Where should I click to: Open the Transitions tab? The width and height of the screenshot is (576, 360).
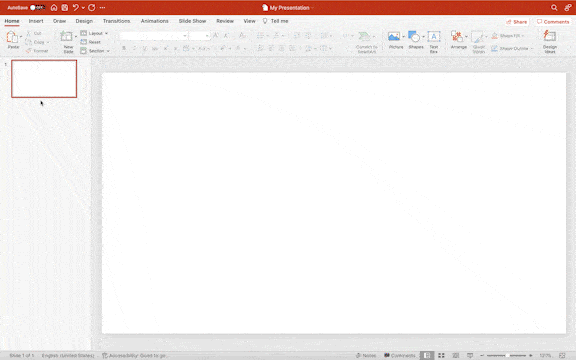tap(116, 21)
